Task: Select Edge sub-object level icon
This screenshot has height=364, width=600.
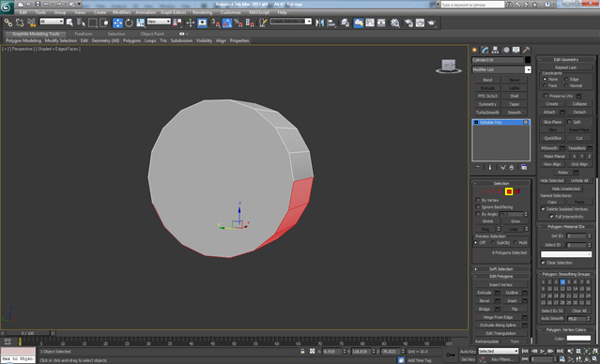Action: click(492, 191)
